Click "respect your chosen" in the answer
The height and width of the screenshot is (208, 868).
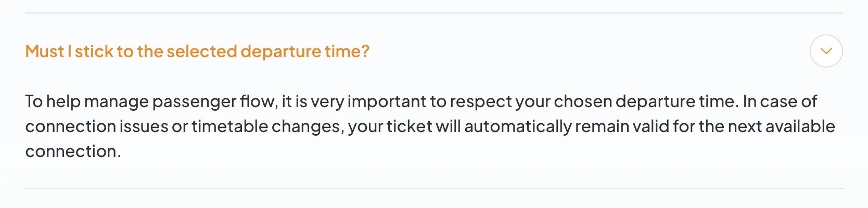point(530,101)
